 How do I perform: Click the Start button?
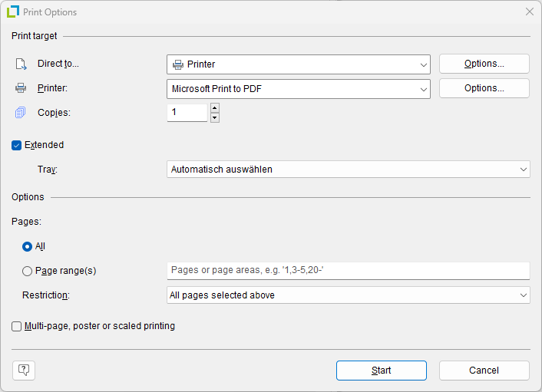(x=381, y=371)
